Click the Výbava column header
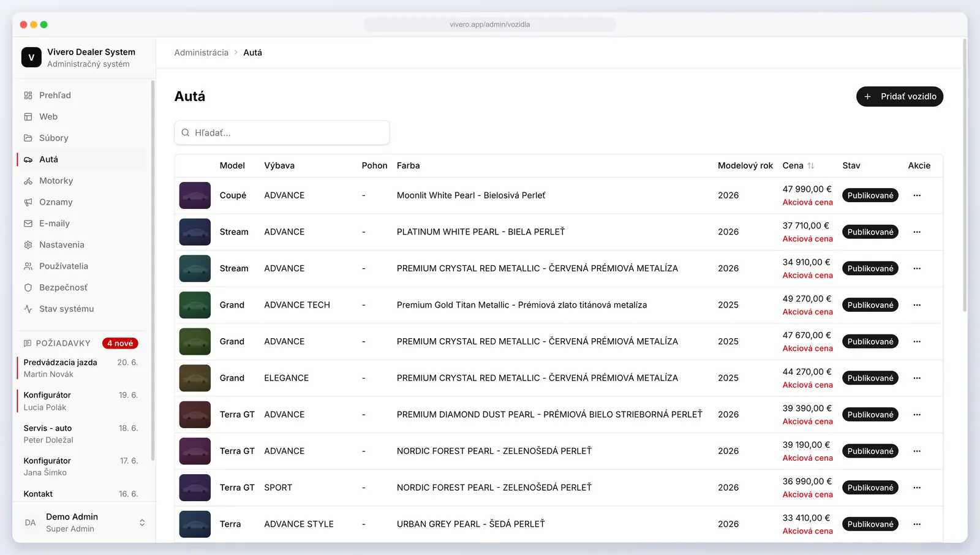This screenshot has height=555, width=980. 279,166
